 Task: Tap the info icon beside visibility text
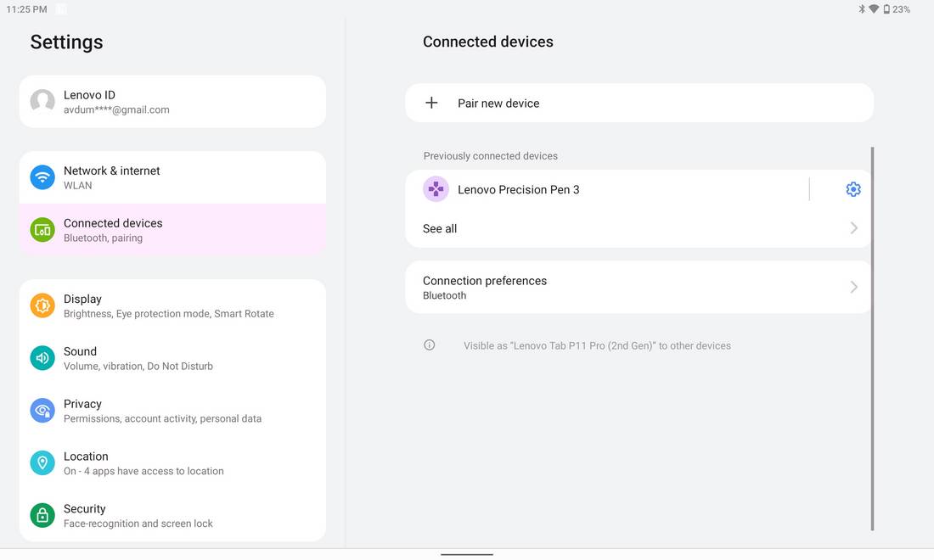point(430,345)
